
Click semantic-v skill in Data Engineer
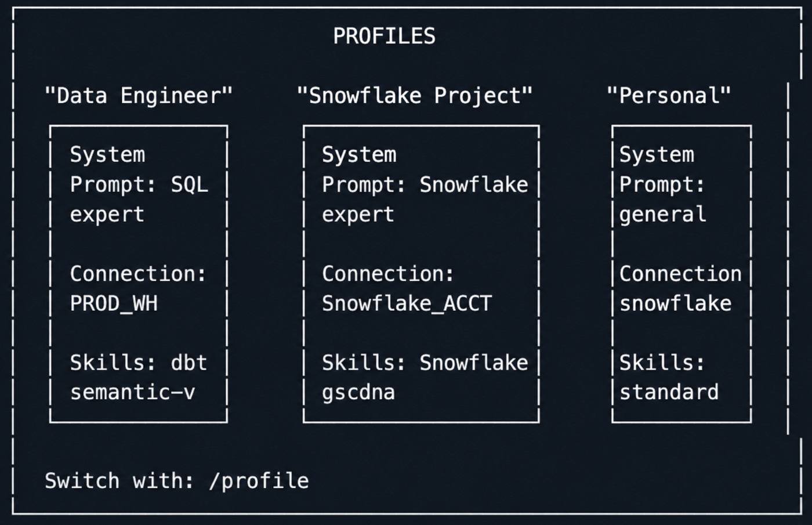click(133, 393)
